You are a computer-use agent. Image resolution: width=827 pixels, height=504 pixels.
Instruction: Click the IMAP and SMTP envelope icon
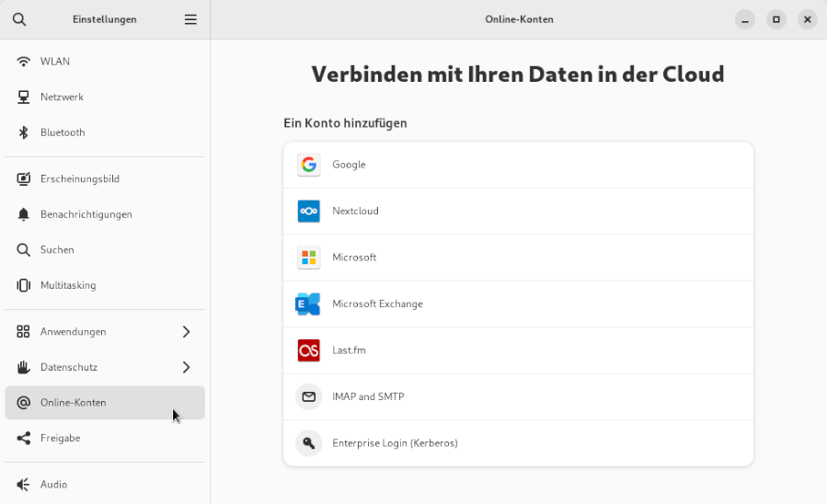click(x=308, y=396)
